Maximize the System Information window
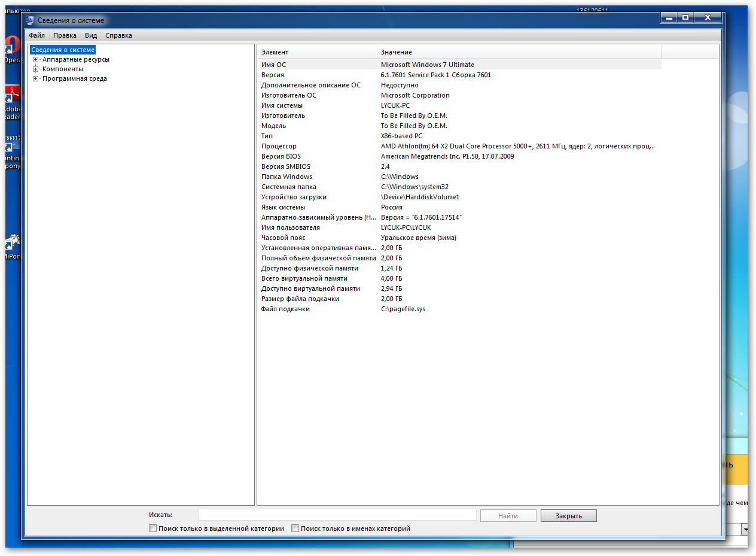 tap(685, 18)
